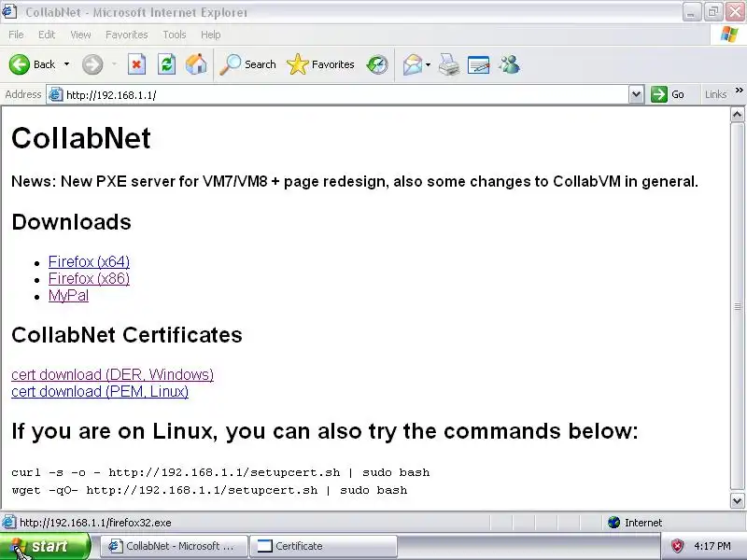This screenshot has width=747, height=560.
Task: Open the Mail envelope icon
Action: coord(413,64)
